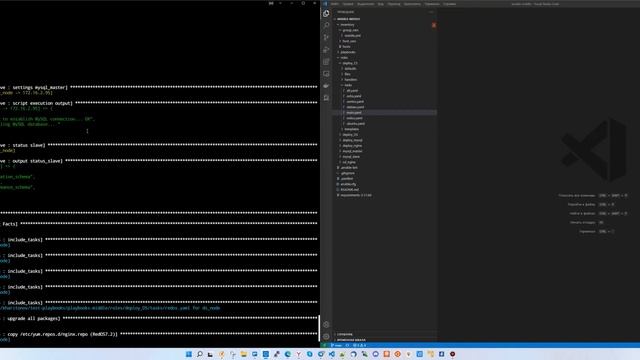
Task: Open the hosts file under inventory
Action: pyautogui.click(x=346, y=47)
